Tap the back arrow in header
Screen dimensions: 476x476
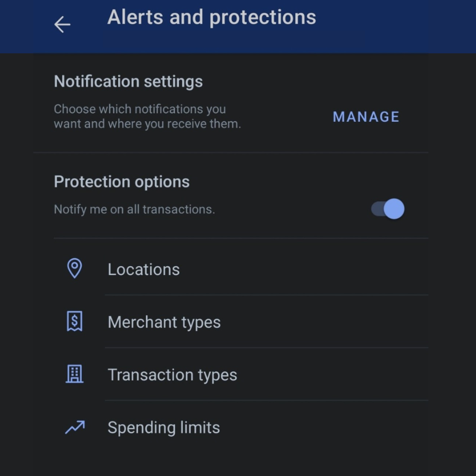(x=62, y=25)
